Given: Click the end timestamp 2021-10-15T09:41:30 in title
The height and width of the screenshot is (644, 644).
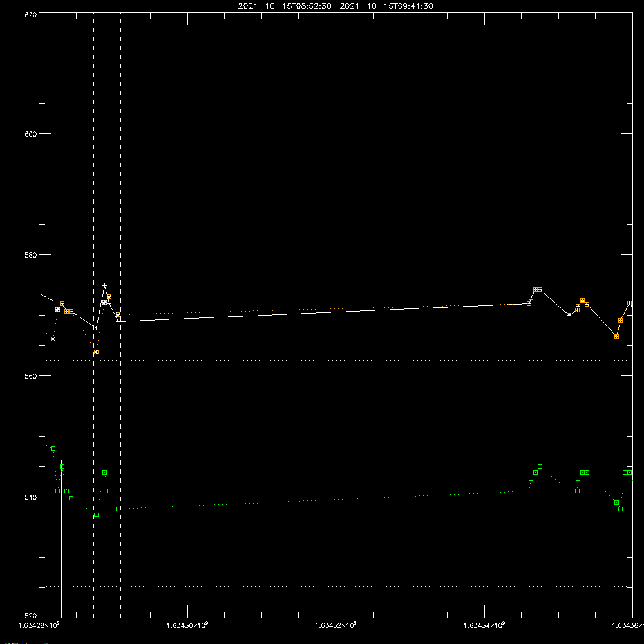Looking at the screenshot, I should tap(386, 6).
